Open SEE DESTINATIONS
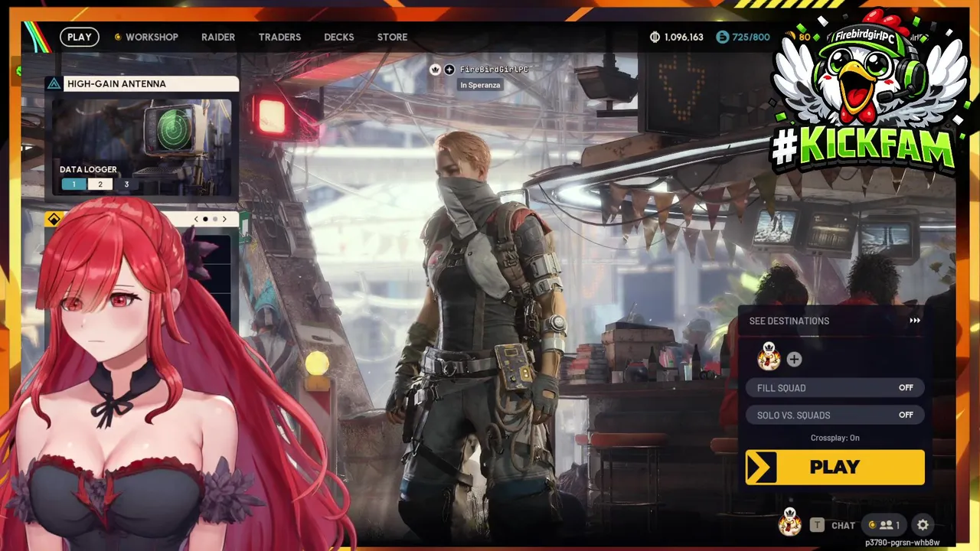This screenshot has height=551, width=980. [x=789, y=321]
